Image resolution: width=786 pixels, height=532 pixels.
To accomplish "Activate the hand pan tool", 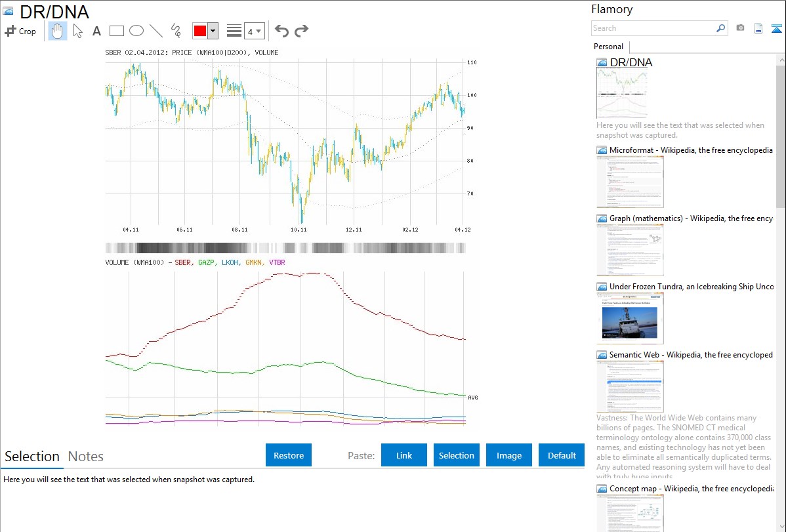I will click(58, 31).
